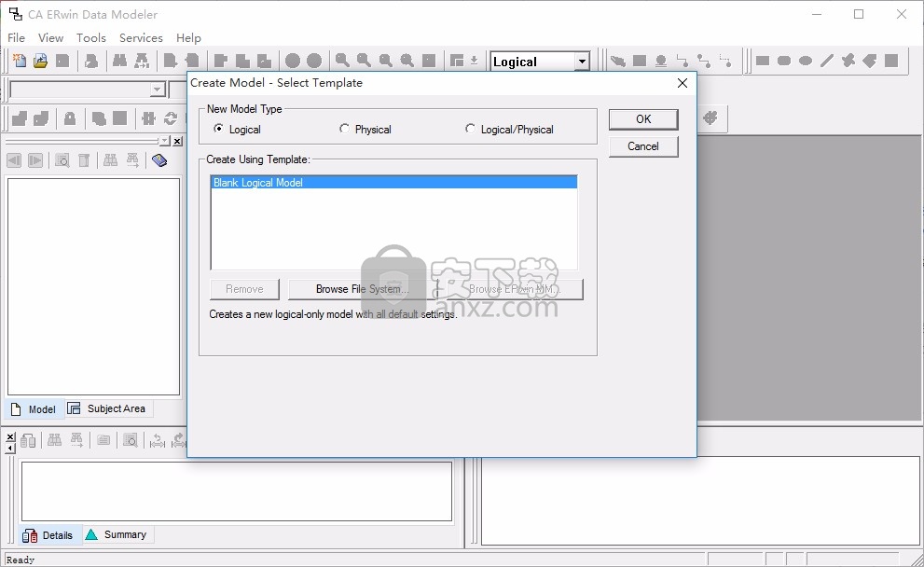Select the Physical model type option

[345, 129]
